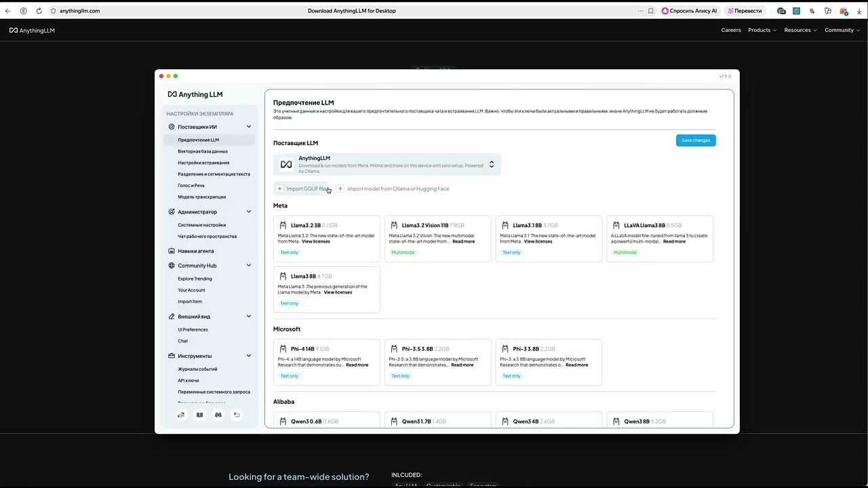This screenshot has height=488, width=868.
Task: Open Векторная база данных settings
Action: tap(203, 151)
